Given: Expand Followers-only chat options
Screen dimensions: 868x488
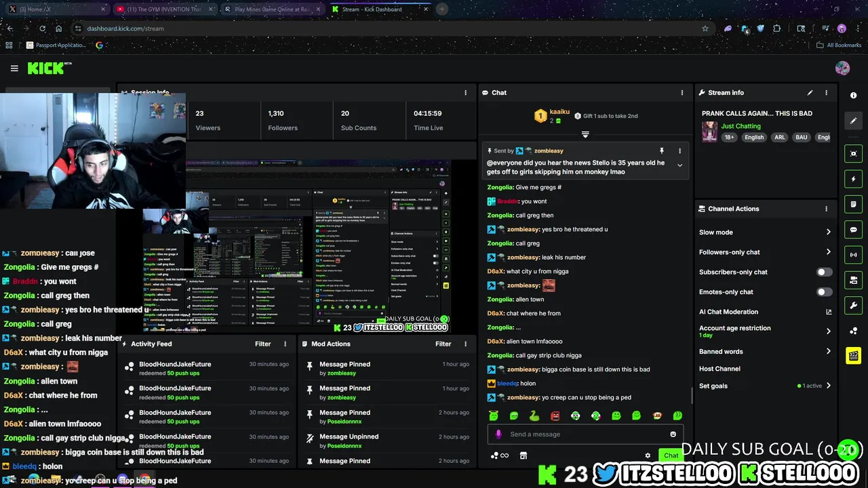Looking at the screenshot, I should (828, 252).
